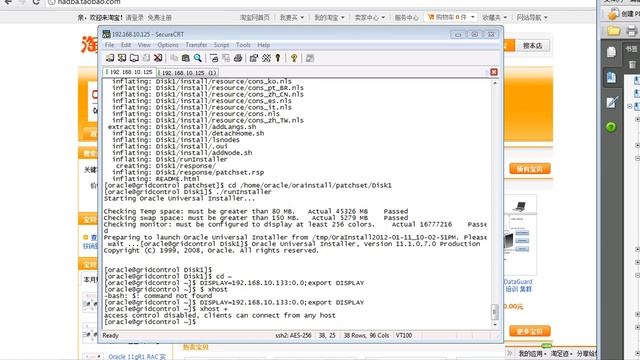Click the 搜本店 button in Taobao page
This screenshot has width=640, height=360.
(x=533, y=45)
